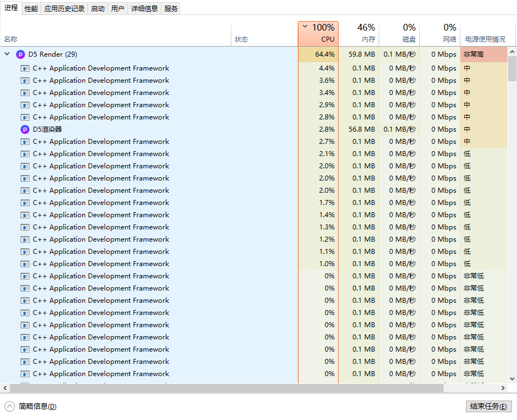Open the 服务 tab
The image size is (517, 420).
(x=171, y=8)
